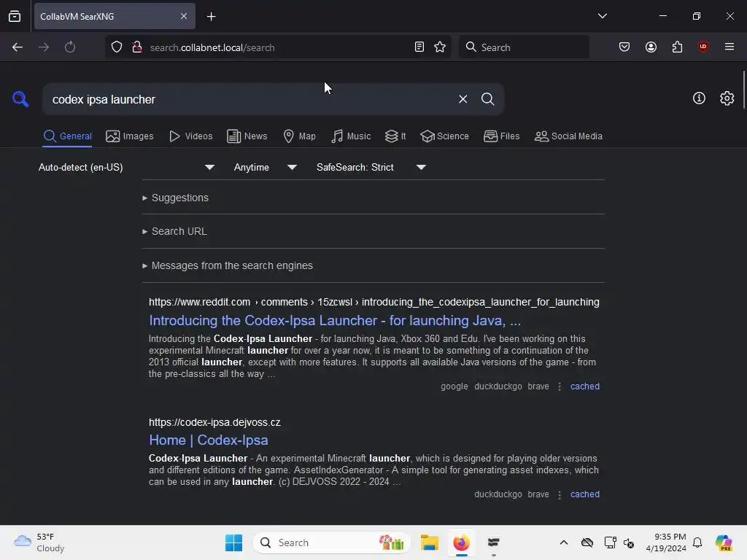Click the taskbar Search box

tap(332, 542)
